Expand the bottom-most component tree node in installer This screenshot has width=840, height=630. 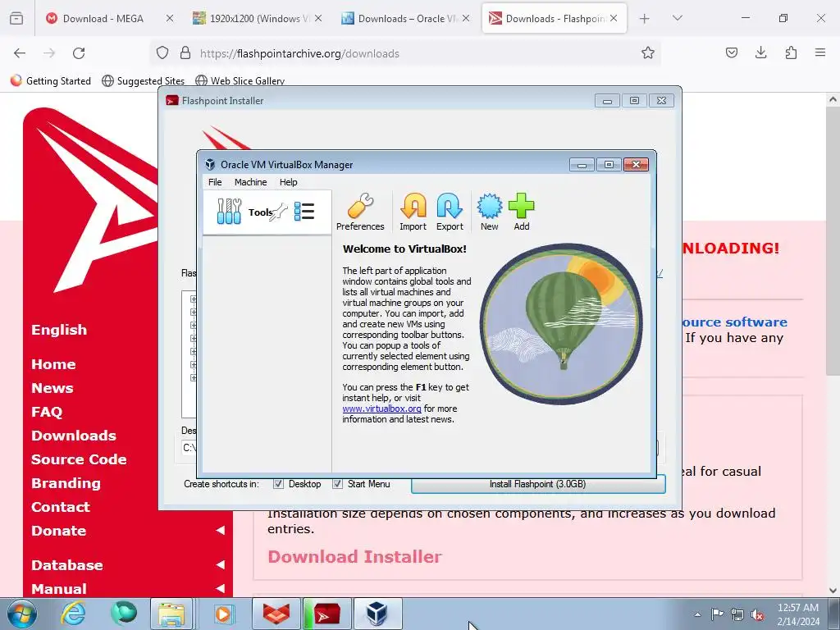tap(194, 377)
